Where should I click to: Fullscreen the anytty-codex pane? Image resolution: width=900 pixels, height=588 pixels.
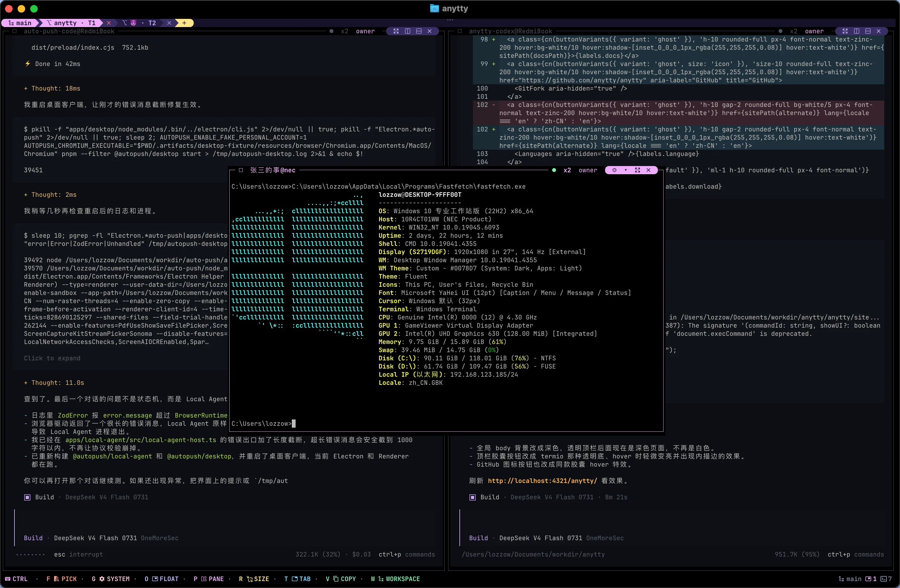[x=845, y=31]
